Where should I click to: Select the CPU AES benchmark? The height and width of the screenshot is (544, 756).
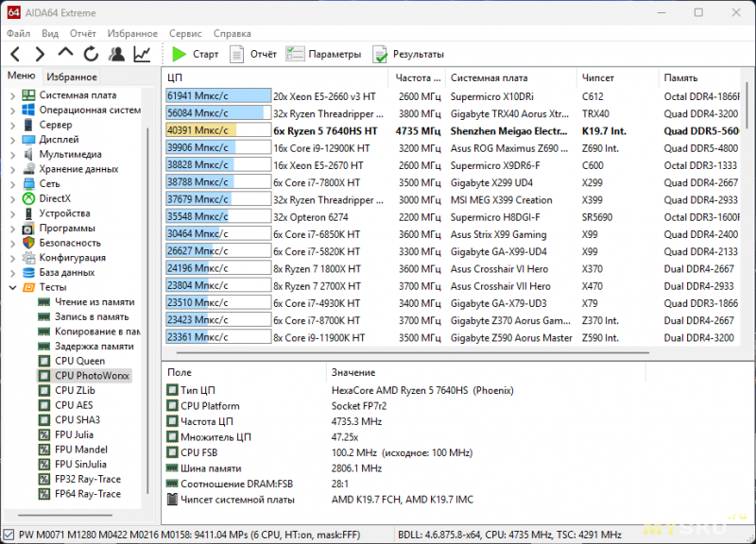[x=74, y=405]
